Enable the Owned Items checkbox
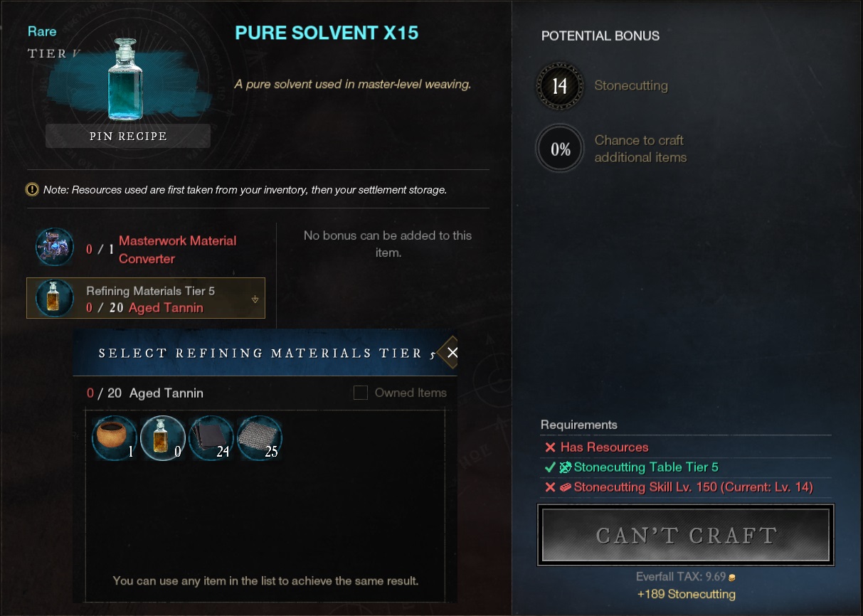Screen dimensions: 863x616 click(x=361, y=393)
